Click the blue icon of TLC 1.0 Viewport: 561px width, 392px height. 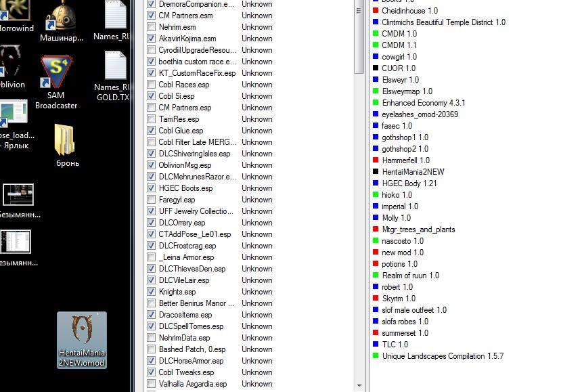coord(376,344)
